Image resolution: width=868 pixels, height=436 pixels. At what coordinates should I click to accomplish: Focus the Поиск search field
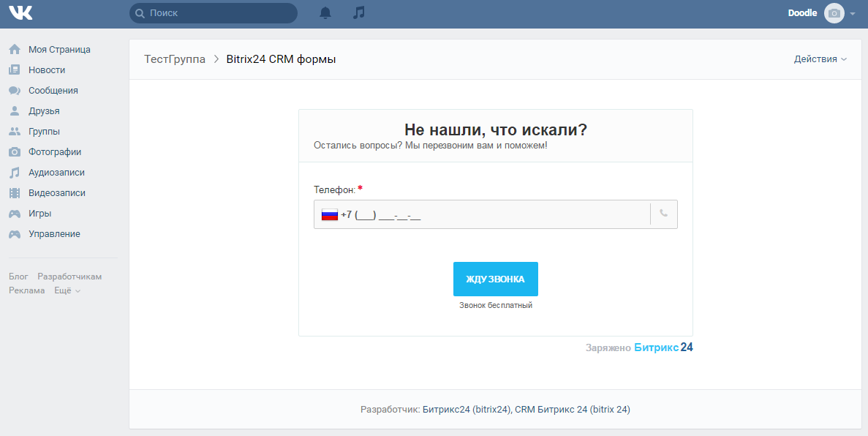click(213, 13)
